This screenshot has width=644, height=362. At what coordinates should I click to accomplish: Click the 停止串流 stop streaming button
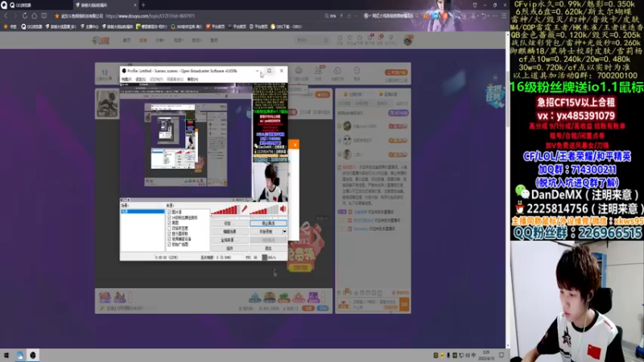268,224
